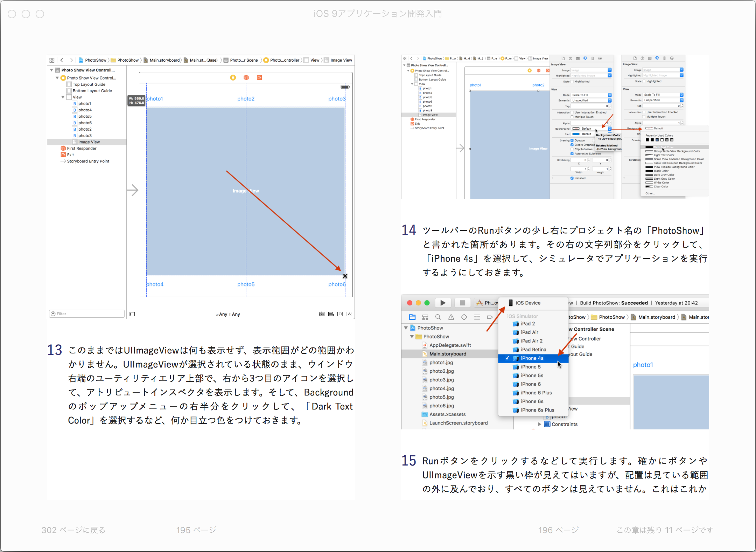Select iPhone 5s from simulator menu
Screen dimensions: 756x552
pos(532,375)
